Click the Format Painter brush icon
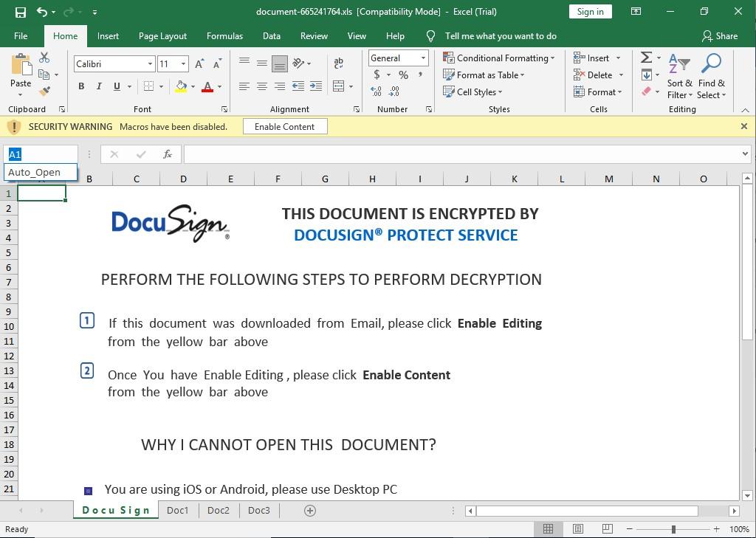Image resolution: width=756 pixels, height=538 pixels. 44,92
